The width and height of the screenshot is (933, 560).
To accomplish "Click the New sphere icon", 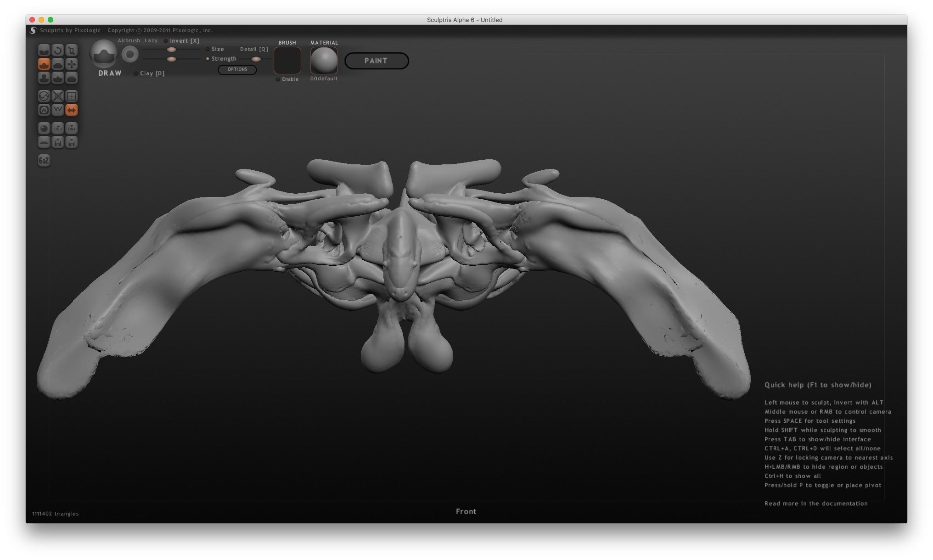I will (x=44, y=128).
